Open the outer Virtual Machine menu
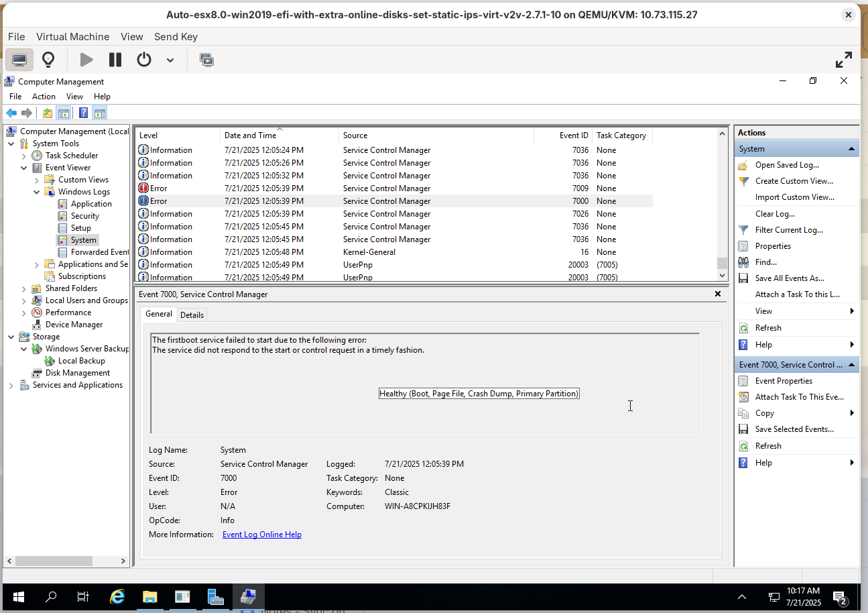Image resolution: width=868 pixels, height=613 pixels. (72, 37)
